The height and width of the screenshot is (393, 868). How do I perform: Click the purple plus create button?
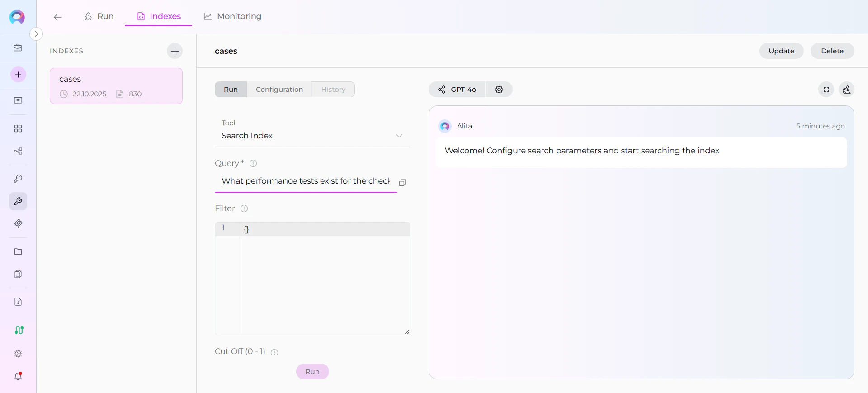(18, 75)
